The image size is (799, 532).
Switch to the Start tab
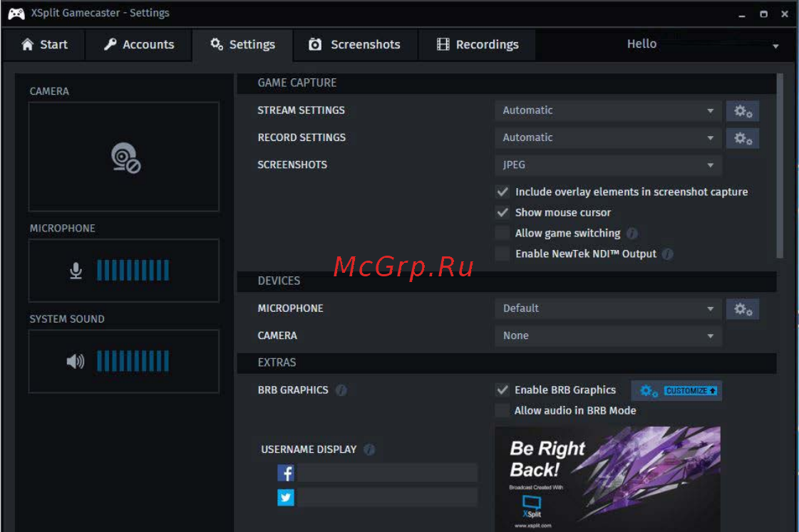[44, 45]
